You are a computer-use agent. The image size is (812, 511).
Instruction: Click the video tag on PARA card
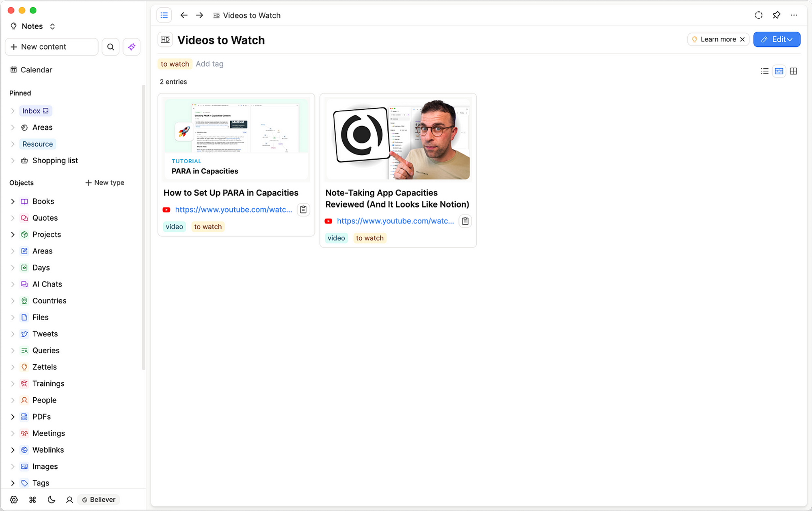[174, 227]
